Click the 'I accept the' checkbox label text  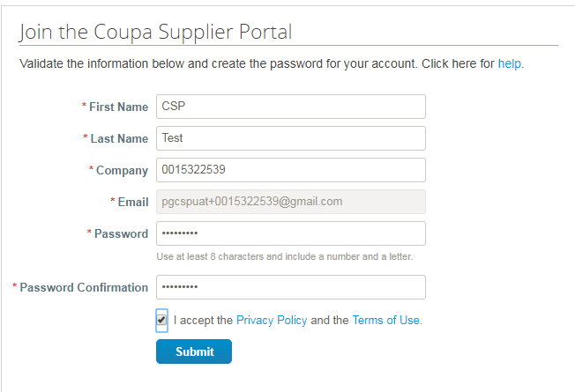(x=203, y=320)
